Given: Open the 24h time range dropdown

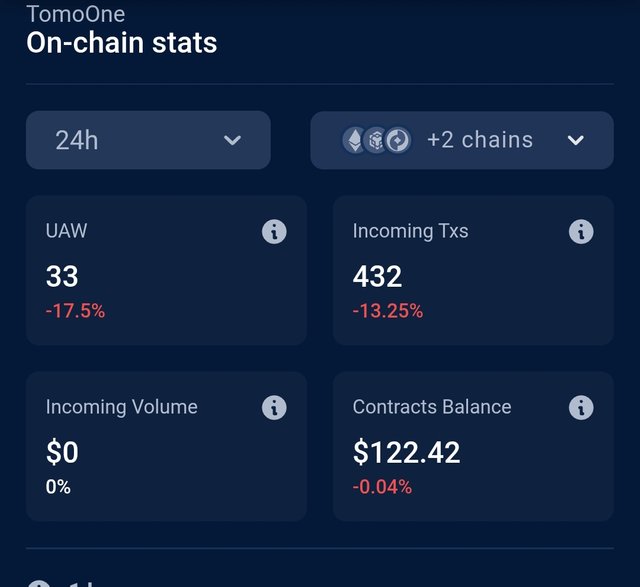Looking at the screenshot, I should click(x=148, y=140).
